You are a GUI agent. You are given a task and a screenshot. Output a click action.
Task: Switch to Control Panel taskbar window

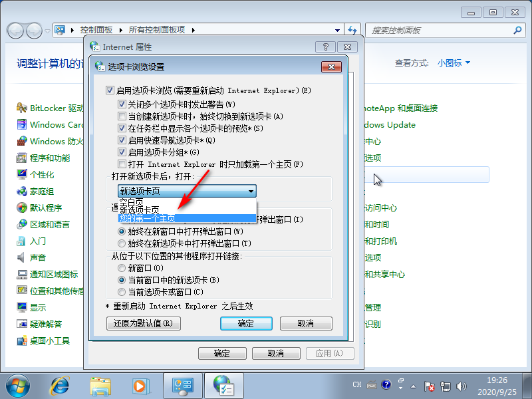pos(182,386)
